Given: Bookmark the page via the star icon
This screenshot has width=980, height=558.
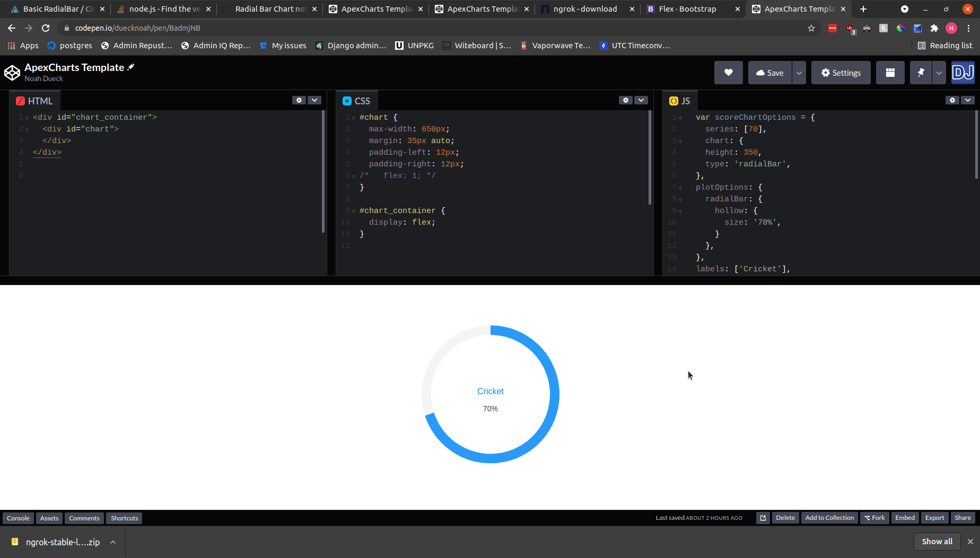Looking at the screenshot, I should pyautogui.click(x=811, y=28).
